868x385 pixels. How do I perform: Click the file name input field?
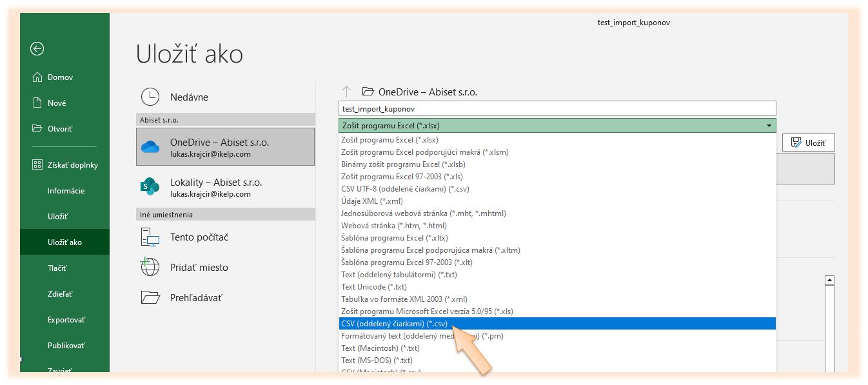click(x=557, y=109)
